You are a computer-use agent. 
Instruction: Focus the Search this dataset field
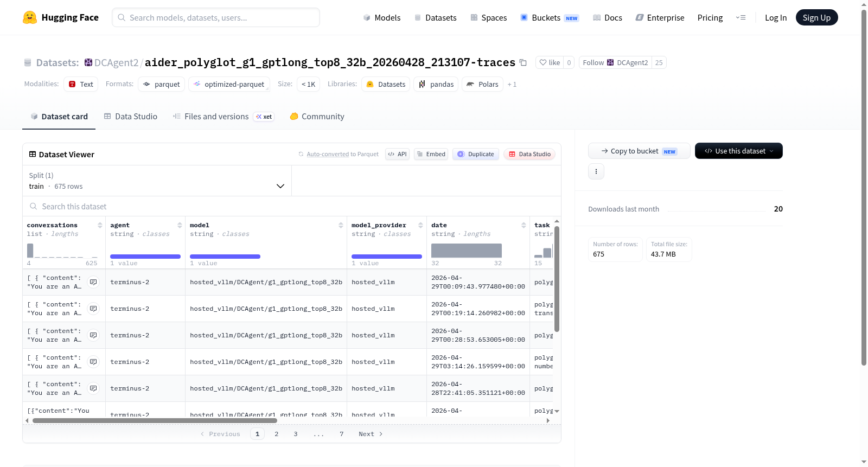point(292,206)
